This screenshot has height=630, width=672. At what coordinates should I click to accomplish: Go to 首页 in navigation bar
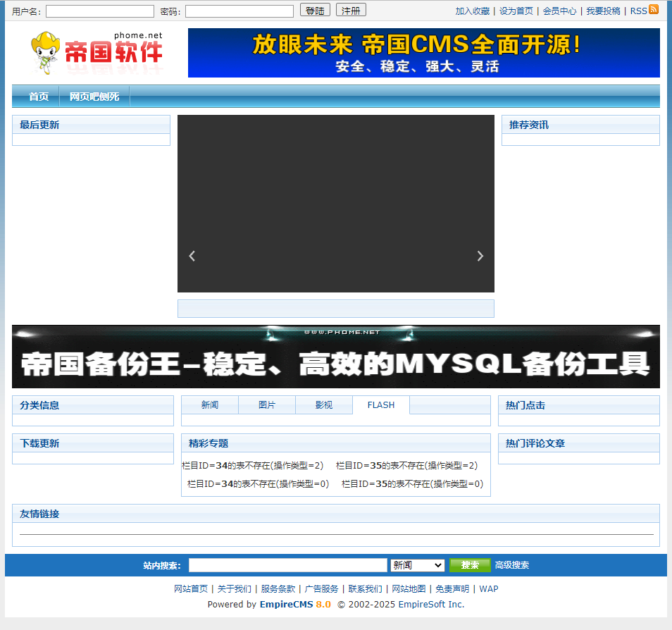39,97
